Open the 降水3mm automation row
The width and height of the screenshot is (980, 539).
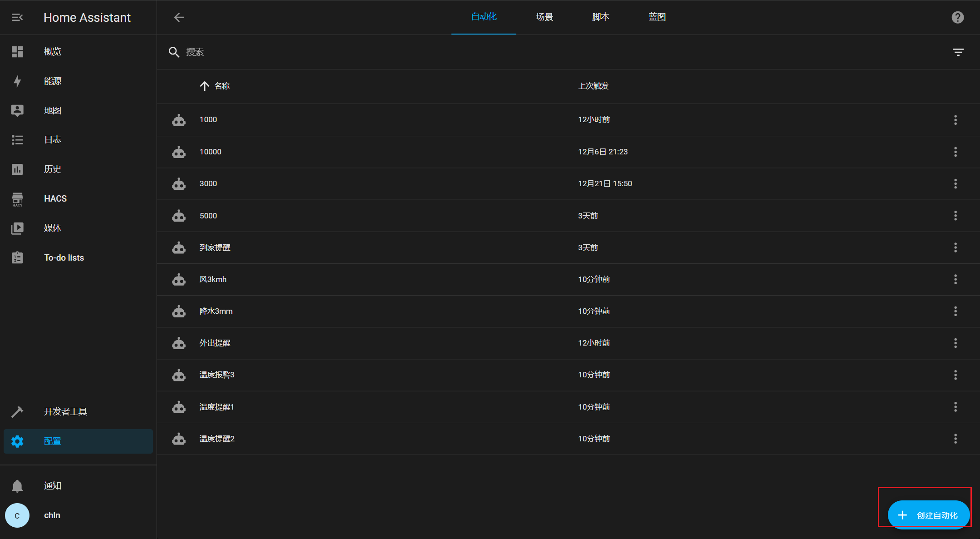click(568, 312)
